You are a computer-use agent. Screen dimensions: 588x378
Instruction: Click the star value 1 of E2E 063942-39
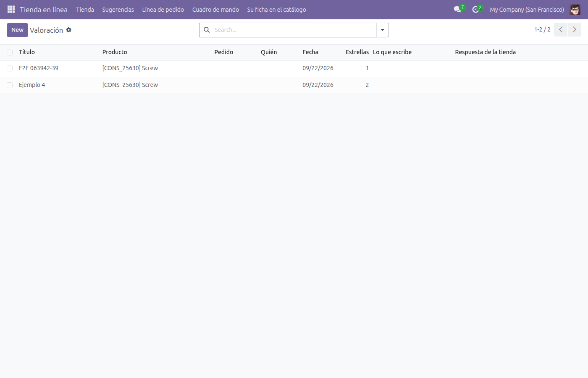click(x=367, y=68)
